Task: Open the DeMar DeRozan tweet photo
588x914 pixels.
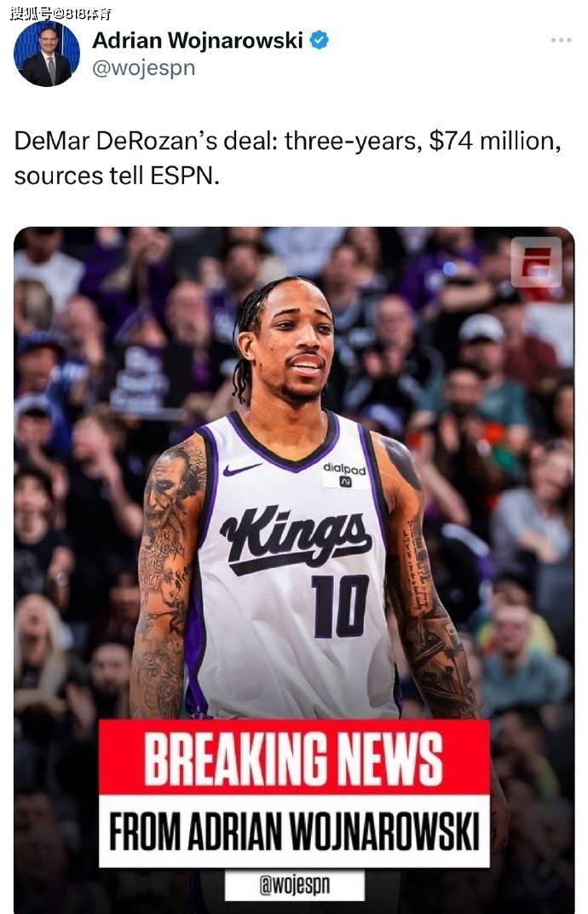Action: 294,570
